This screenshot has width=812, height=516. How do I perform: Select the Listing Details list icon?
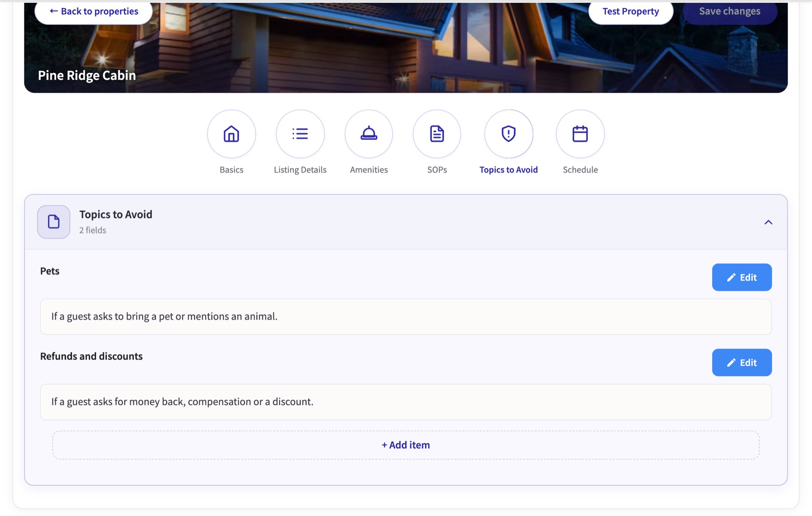click(300, 134)
